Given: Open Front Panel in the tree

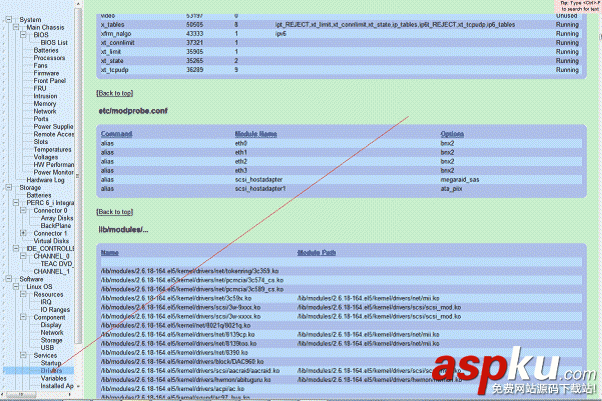Looking at the screenshot, I should click(x=50, y=81).
